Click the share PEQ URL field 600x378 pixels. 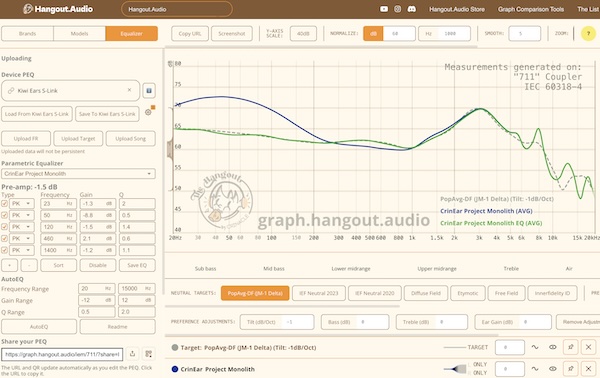tap(62, 354)
